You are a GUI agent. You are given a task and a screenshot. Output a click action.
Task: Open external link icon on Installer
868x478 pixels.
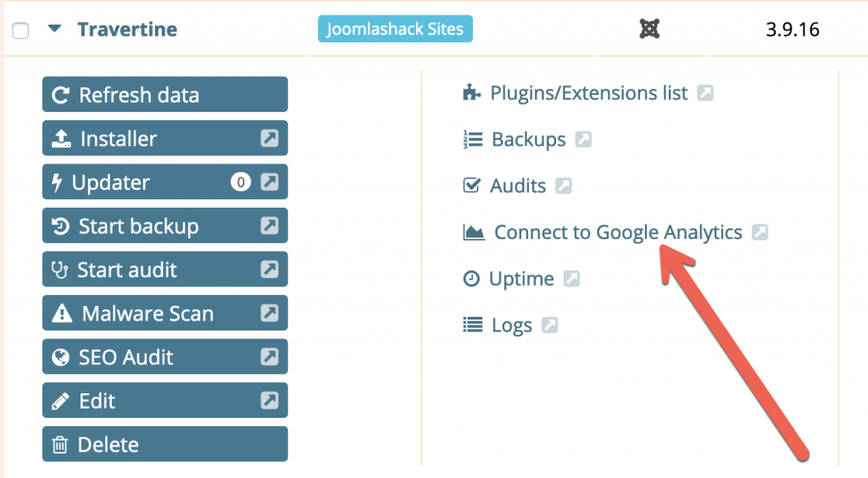[x=270, y=138]
